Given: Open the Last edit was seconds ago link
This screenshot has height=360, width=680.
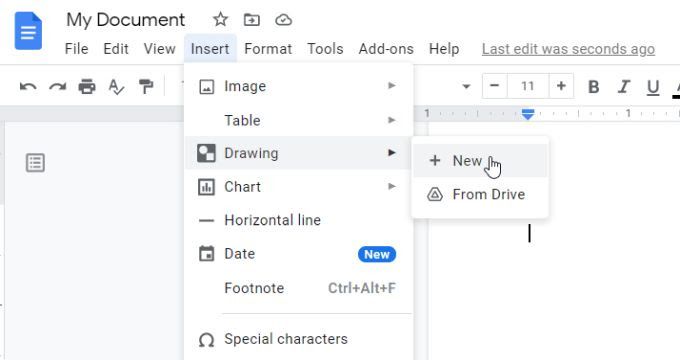Looking at the screenshot, I should click(x=568, y=49).
